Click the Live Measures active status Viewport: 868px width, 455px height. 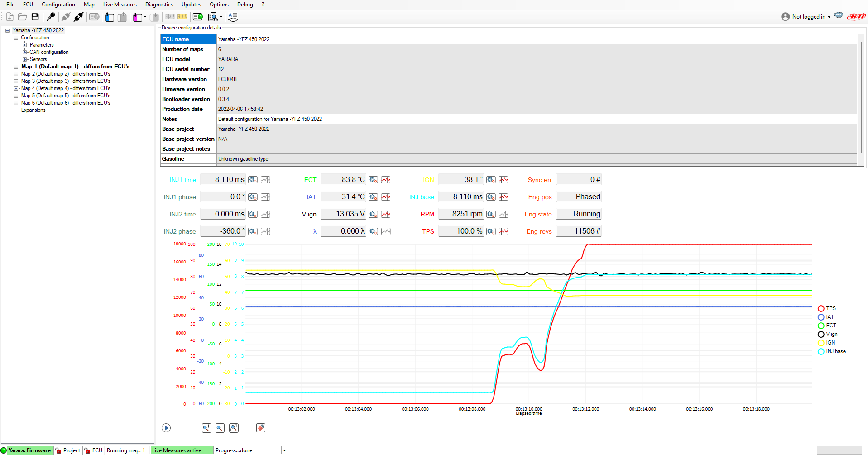[x=182, y=450]
